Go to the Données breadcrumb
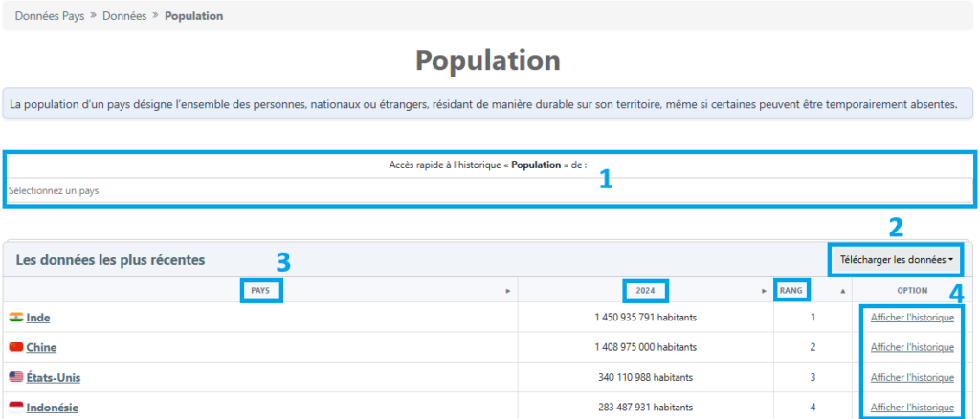Image resolution: width=980 pixels, height=419 pixels. click(x=124, y=16)
